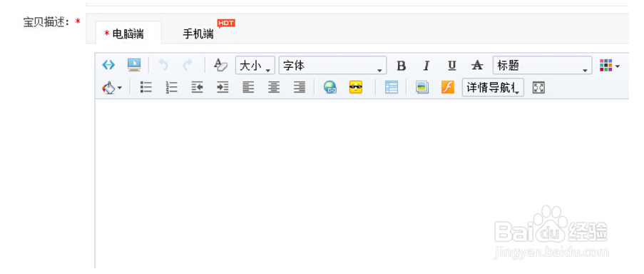Clear text formatting with eraser icon

pos(220,65)
